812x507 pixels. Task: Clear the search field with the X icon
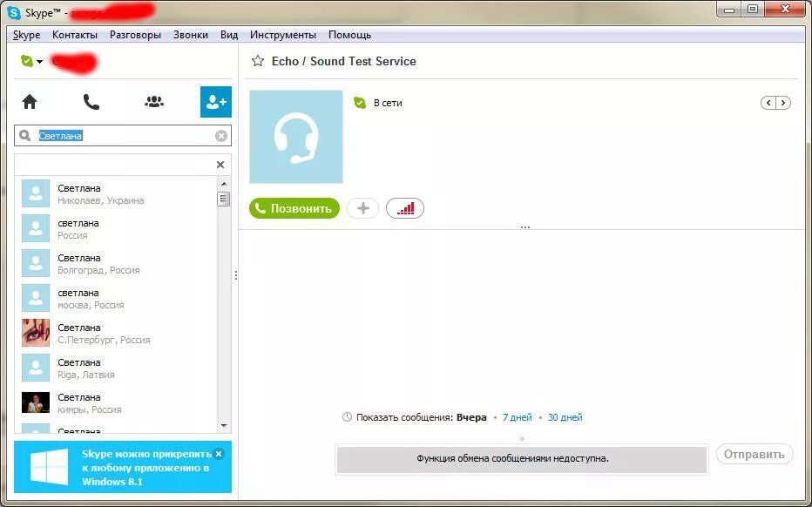point(221,136)
